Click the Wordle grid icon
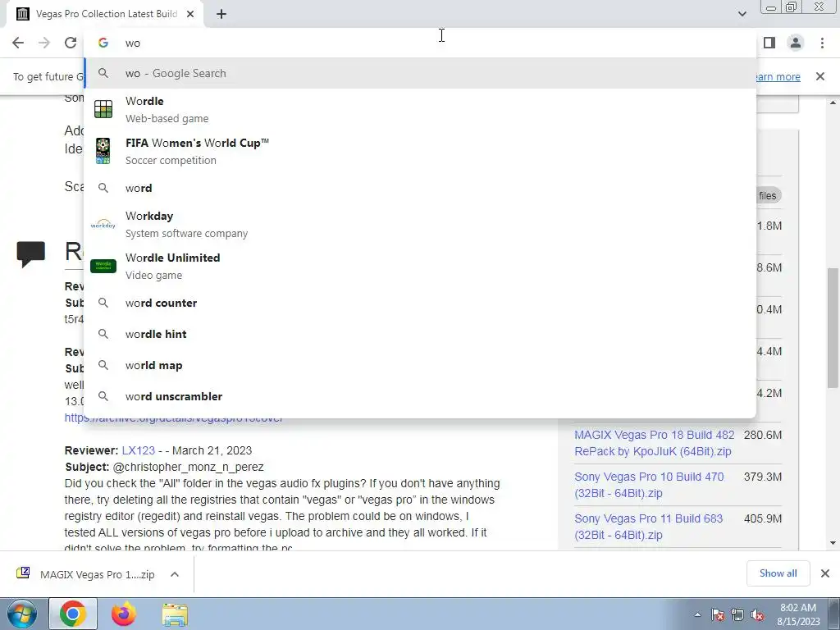840x630 pixels. (x=103, y=109)
